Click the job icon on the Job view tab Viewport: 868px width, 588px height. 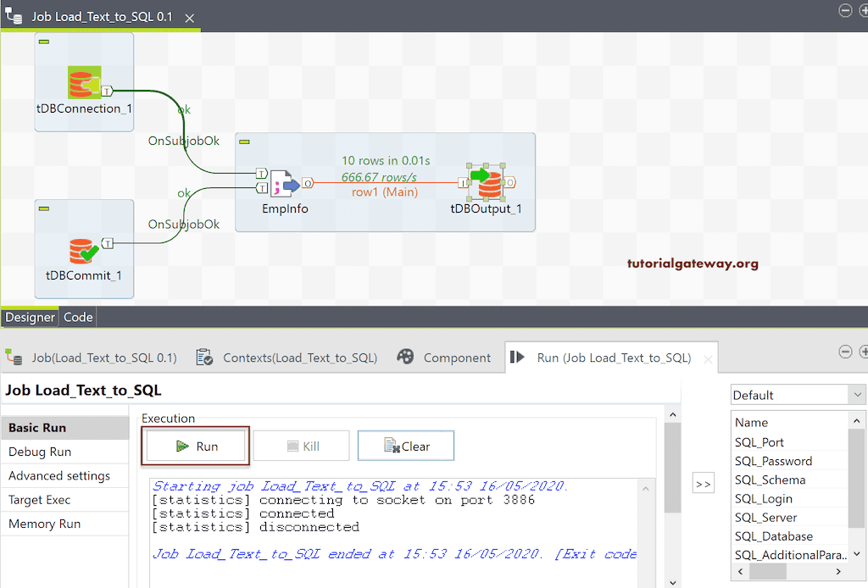(14, 357)
